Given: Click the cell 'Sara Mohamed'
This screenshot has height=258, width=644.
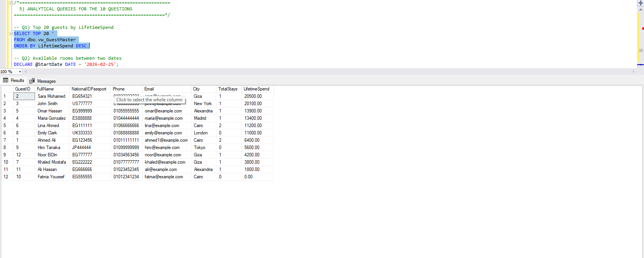Looking at the screenshot, I should (x=52, y=96).
